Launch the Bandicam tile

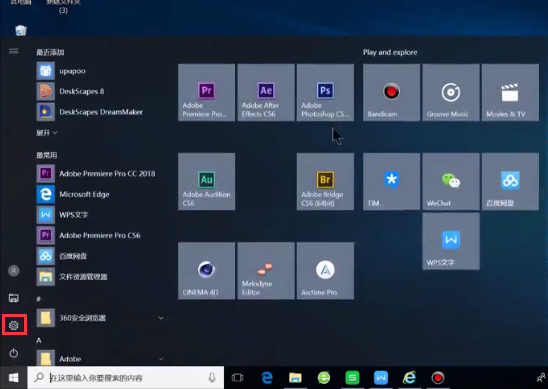point(391,92)
